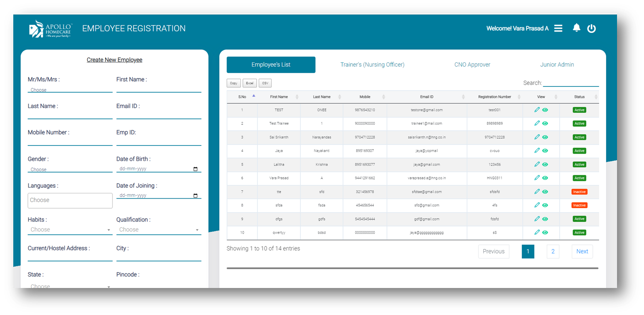Open the hamburger navigation menu

pyautogui.click(x=558, y=28)
